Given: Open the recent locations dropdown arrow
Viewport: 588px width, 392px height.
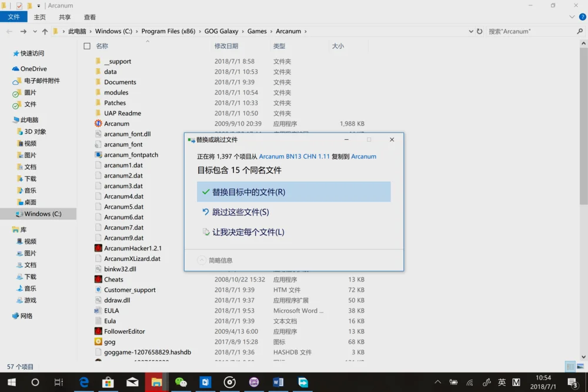Looking at the screenshot, I should coord(35,32).
